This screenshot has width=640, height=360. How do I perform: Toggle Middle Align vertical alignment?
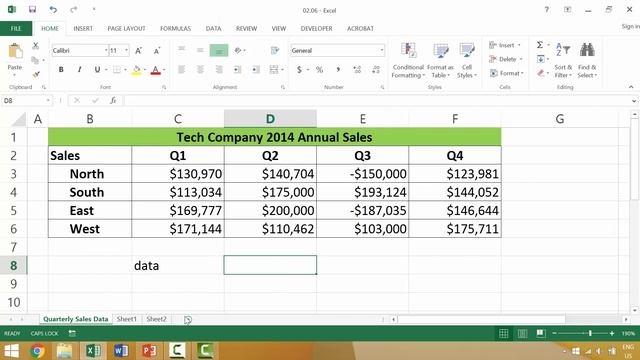click(x=200, y=50)
